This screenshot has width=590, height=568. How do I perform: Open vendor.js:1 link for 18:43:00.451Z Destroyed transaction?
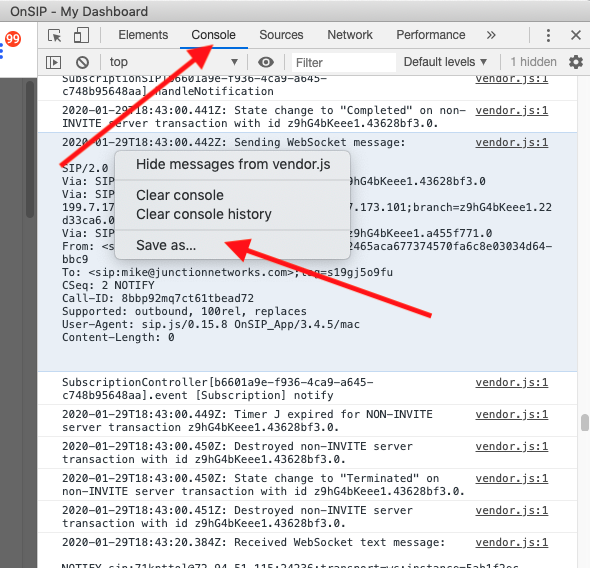[x=512, y=510]
